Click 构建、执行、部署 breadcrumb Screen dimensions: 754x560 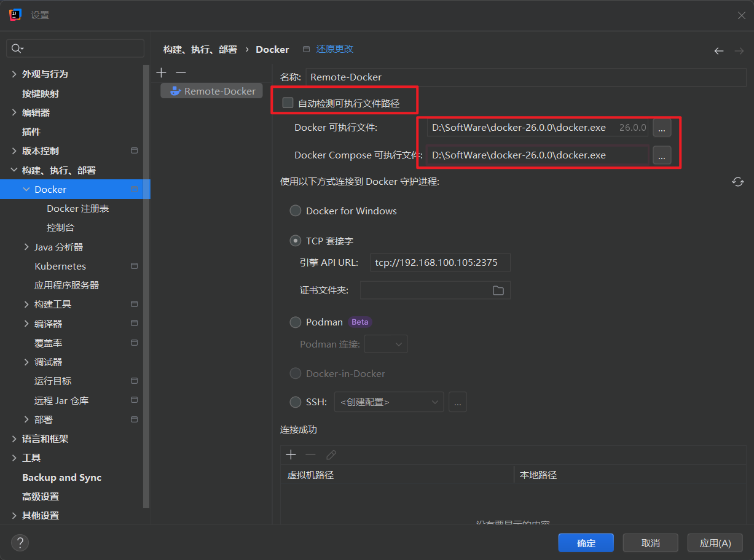click(x=200, y=49)
